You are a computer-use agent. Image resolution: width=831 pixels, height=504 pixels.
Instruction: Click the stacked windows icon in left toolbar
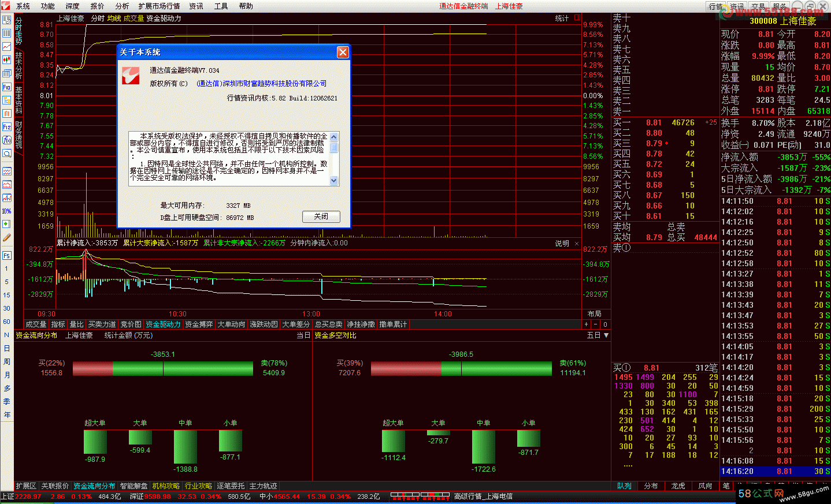[x=7, y=73]
